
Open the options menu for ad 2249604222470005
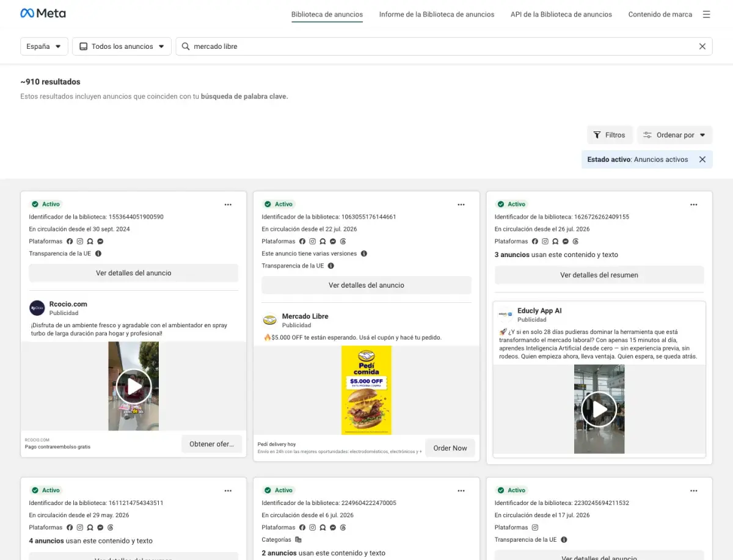(x=461, y=490)
